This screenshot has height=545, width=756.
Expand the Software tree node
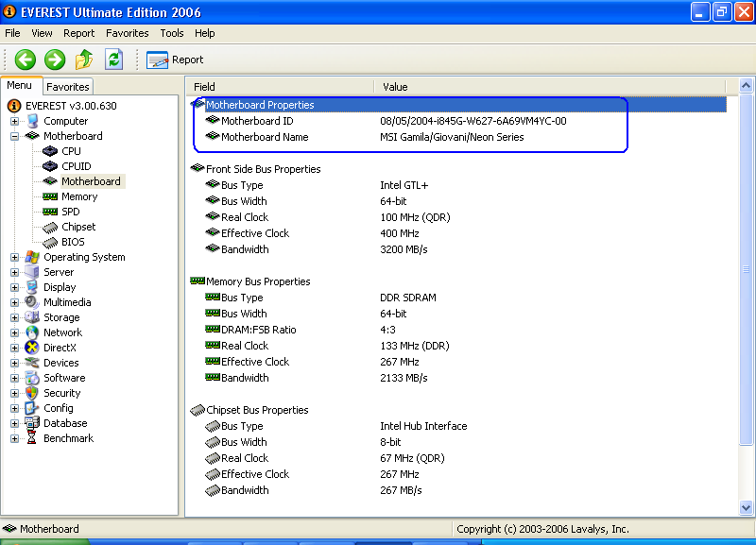click(14, 378)
